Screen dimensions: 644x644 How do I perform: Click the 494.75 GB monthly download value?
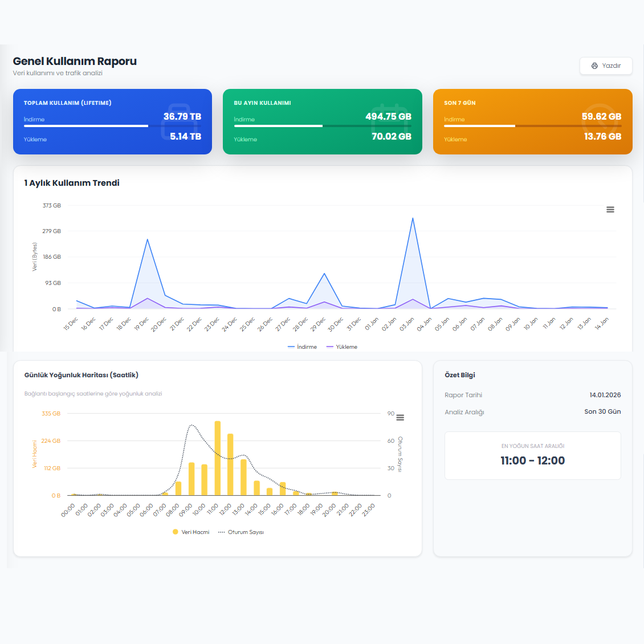click(388, 117)
